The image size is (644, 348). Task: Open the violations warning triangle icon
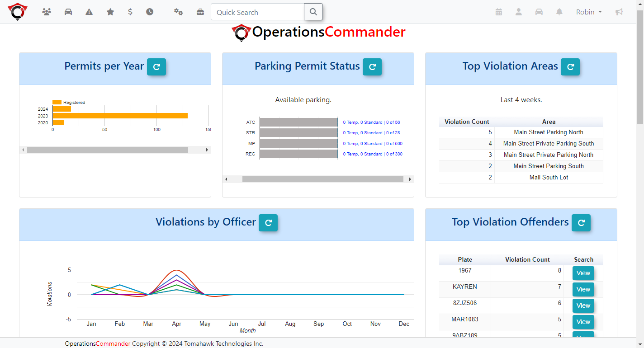89,12
